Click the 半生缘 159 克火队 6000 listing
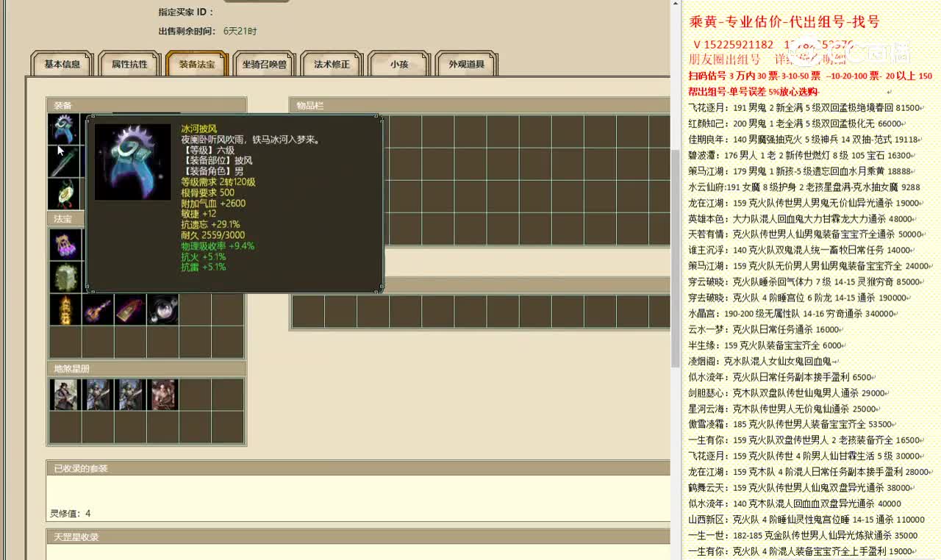This screenshot has height=560, width=941. point(768,345)
